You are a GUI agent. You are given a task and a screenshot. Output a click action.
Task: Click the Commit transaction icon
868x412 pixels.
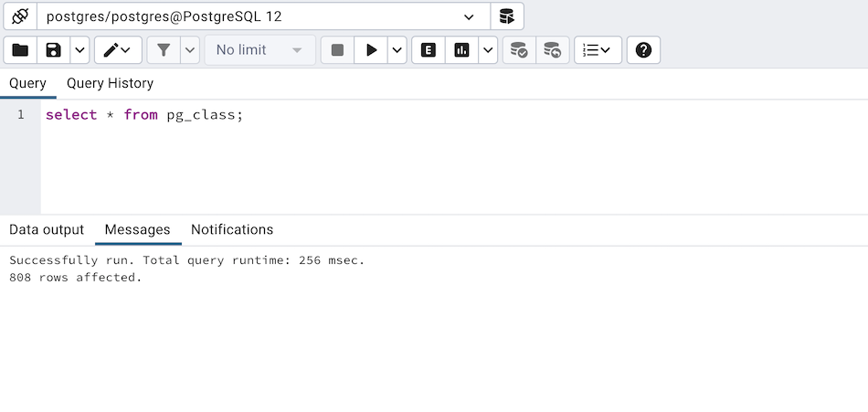(x=519, y=50)
